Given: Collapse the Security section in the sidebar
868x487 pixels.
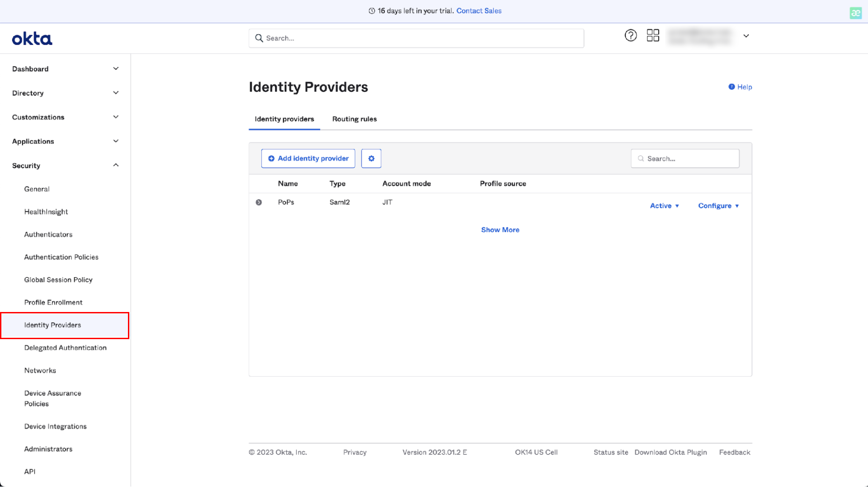Looking at the screenshot, I should pos(116,165).
